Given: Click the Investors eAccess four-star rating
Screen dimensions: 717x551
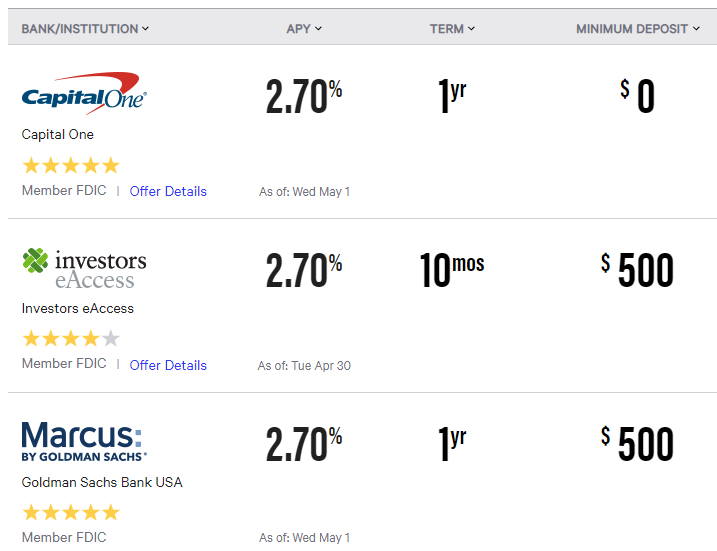Looking at the screenshot, I should [x=71, y=339].
